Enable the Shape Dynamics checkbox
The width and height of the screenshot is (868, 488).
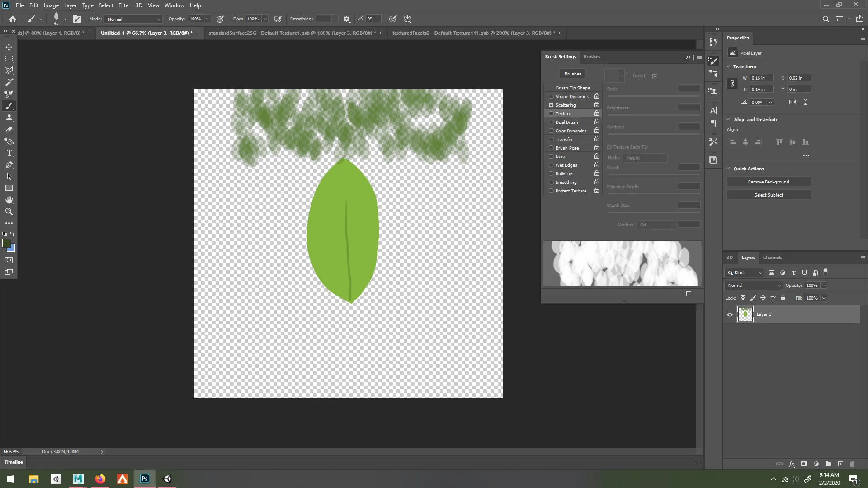pos(551,96)
